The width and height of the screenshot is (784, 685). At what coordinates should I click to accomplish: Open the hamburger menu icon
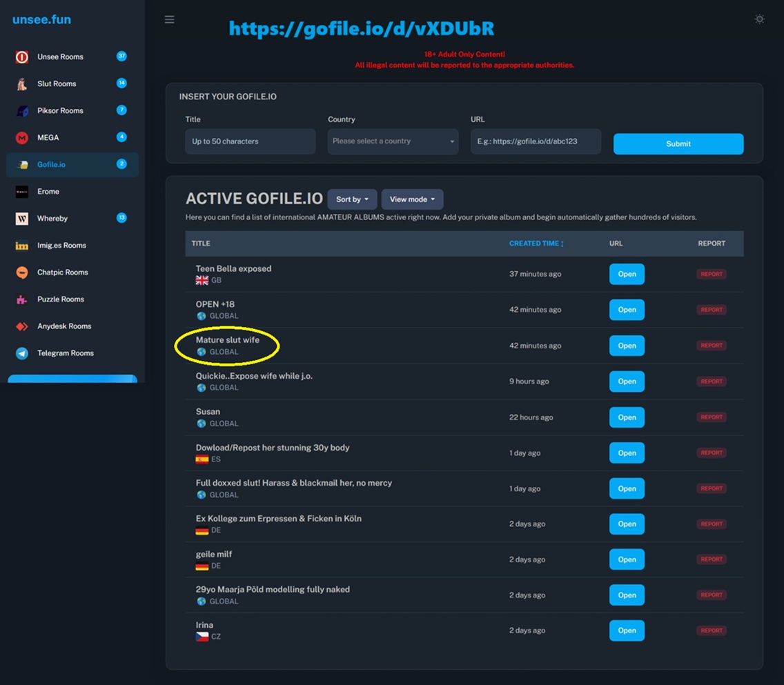170,19
